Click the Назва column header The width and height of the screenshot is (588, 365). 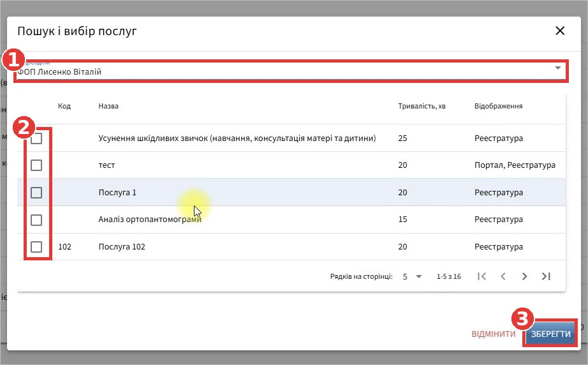(108, 106)
